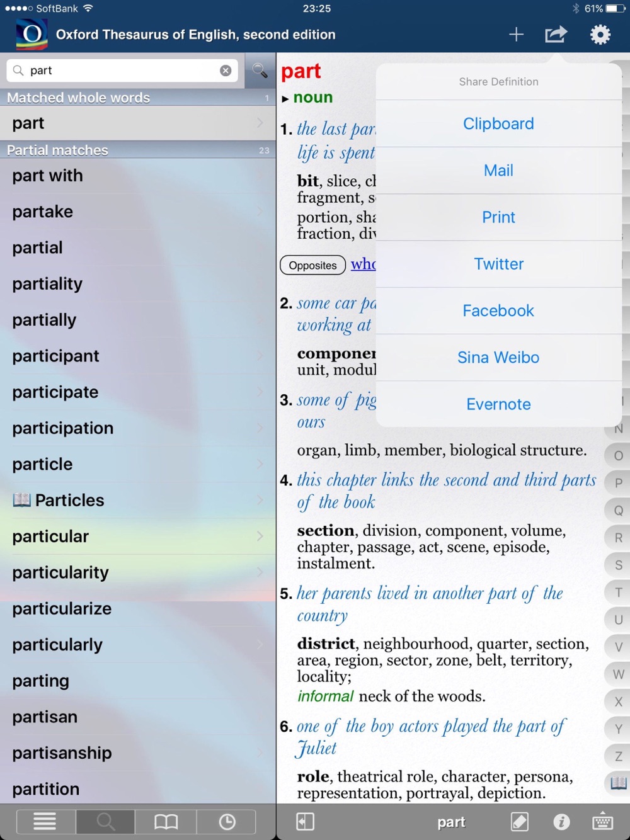
Task: Jump to letter P in the index
Action: [x=619, y=483]
